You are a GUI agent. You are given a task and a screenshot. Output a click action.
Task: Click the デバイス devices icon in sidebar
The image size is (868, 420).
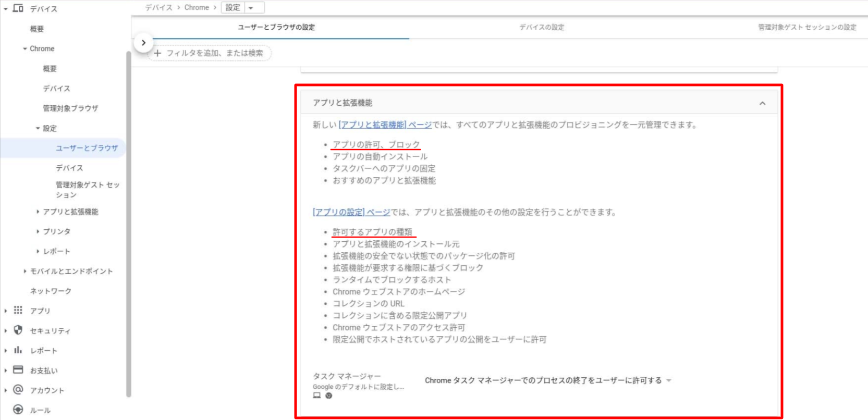(18, 8)
